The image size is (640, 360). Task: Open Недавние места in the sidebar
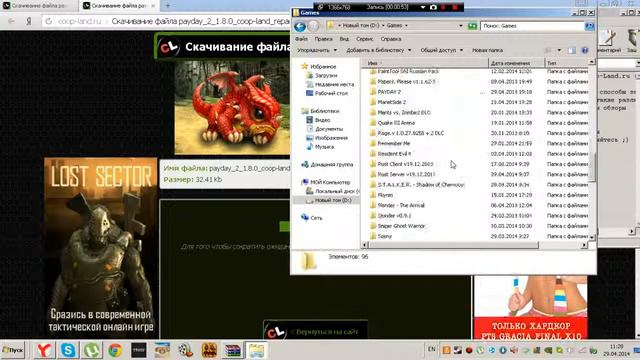[330, 84]
